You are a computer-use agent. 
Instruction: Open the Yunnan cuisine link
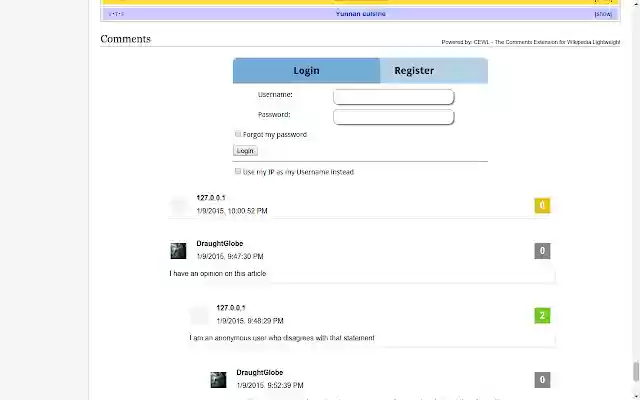pyautogui.click(x=360, y=13)
